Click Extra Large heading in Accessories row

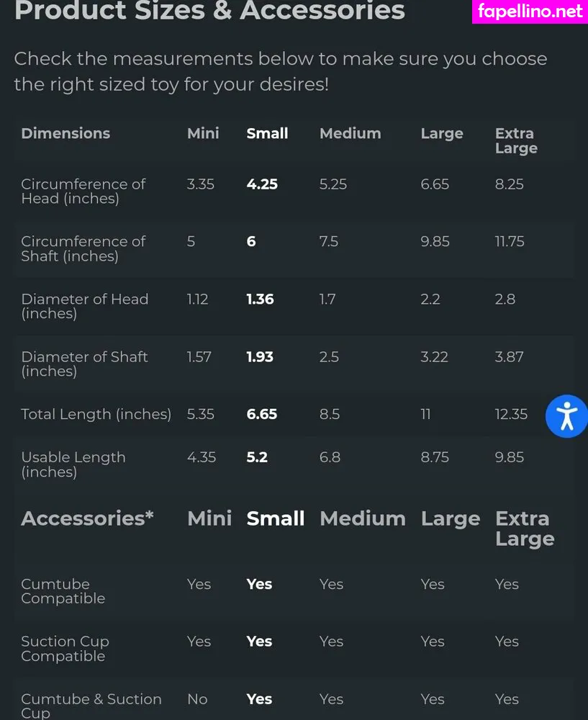point(525,528)
